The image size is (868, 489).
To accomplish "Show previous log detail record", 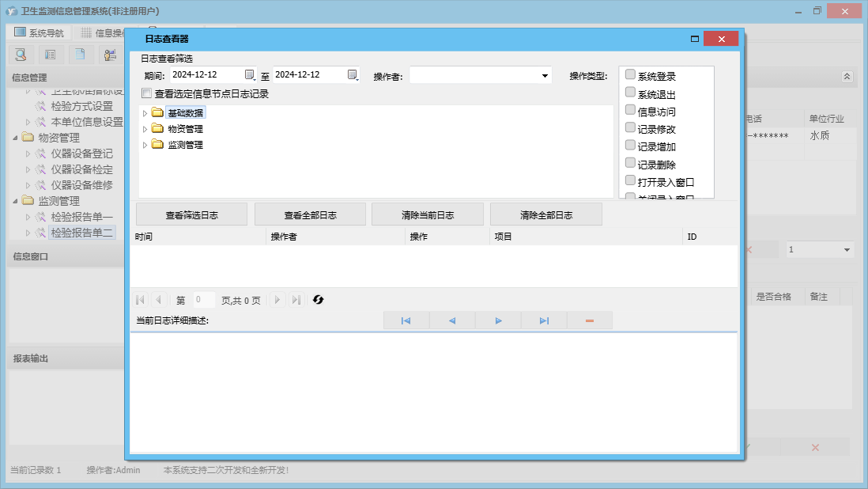I will [451, 320].
